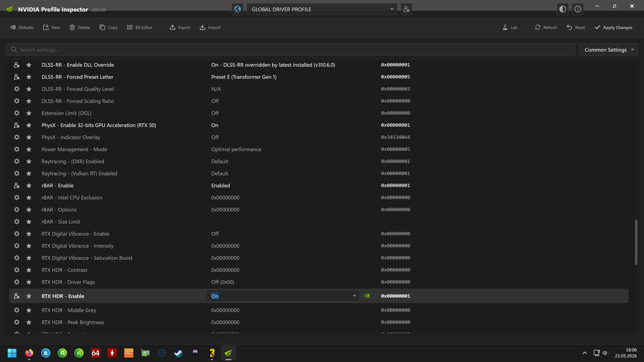Click the user-modified icon on DLSS-RR Forced Preset Letter row
Screen dimensions: 644x362
click(17, 77)
